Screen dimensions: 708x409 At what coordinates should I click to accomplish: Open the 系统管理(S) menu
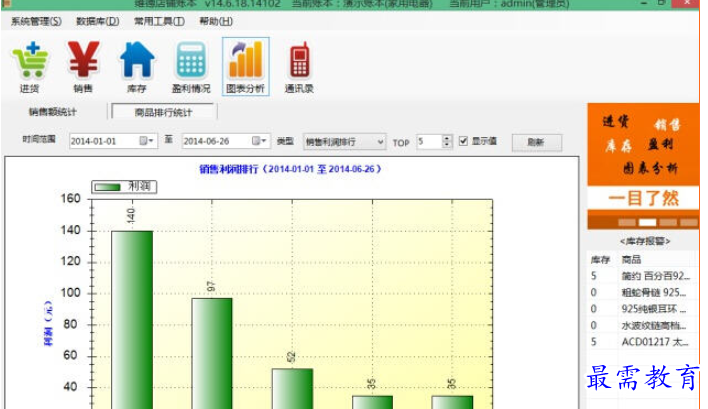[37, 21]
